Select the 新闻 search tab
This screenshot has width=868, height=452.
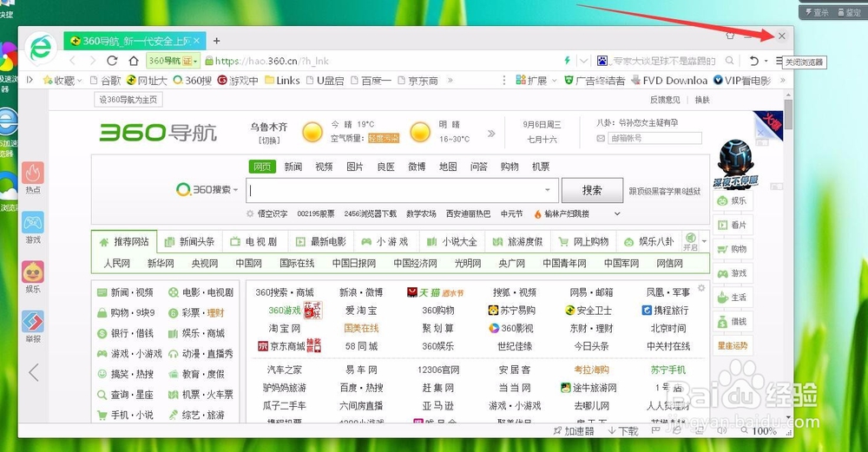pos(293,167)
